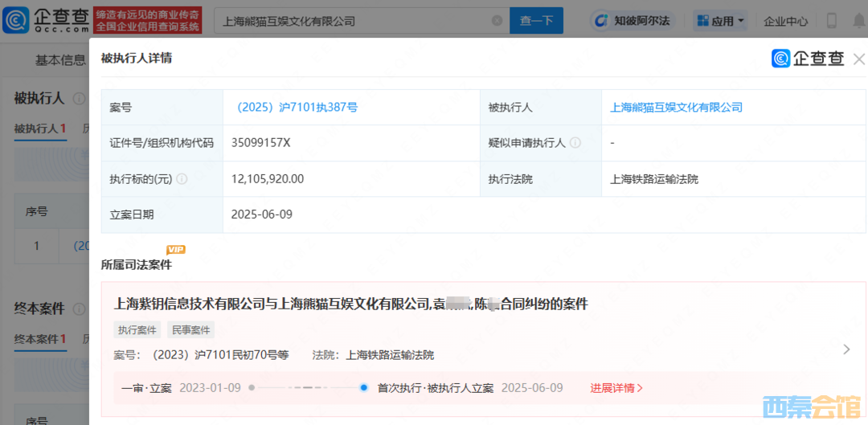
Task: Open the notifications bell icon
Action: click(858, 21)
